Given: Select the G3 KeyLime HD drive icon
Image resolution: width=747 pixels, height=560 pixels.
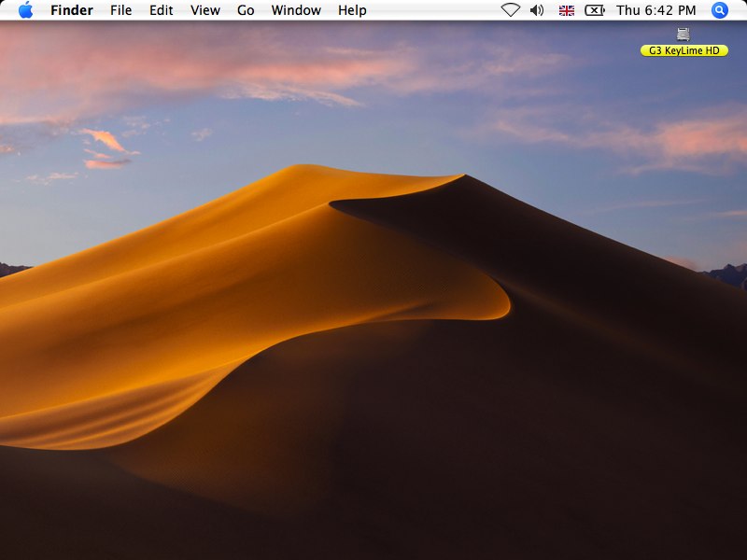Looking at the screenshot, I should [x=684, y=35].
